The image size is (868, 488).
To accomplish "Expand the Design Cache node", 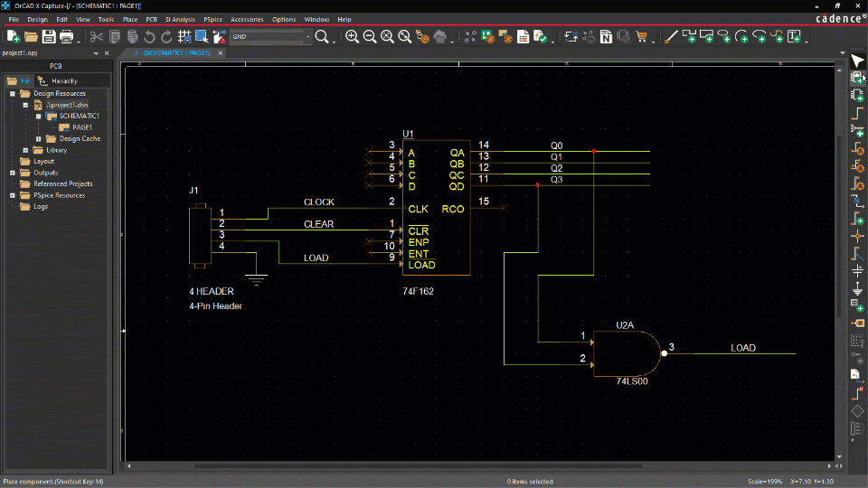I will point(38,139).
